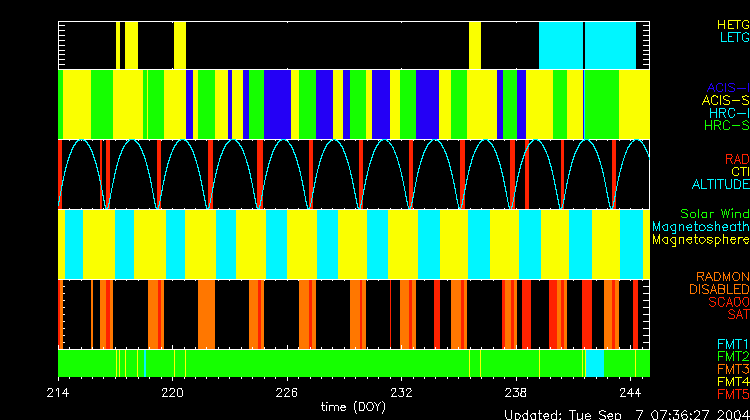The image size is (750, 420).
Task: Click the 214 tick label on time axis
Action: [59, 393]
